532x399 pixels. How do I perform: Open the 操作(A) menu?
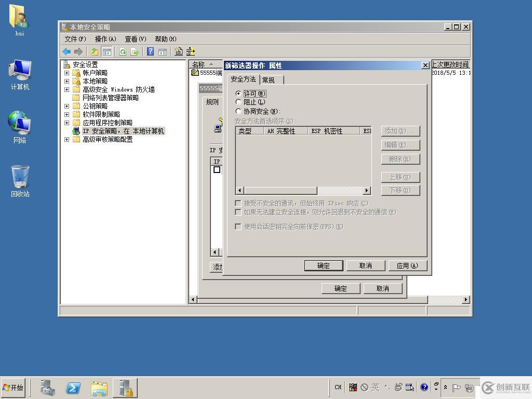[105, 39]
